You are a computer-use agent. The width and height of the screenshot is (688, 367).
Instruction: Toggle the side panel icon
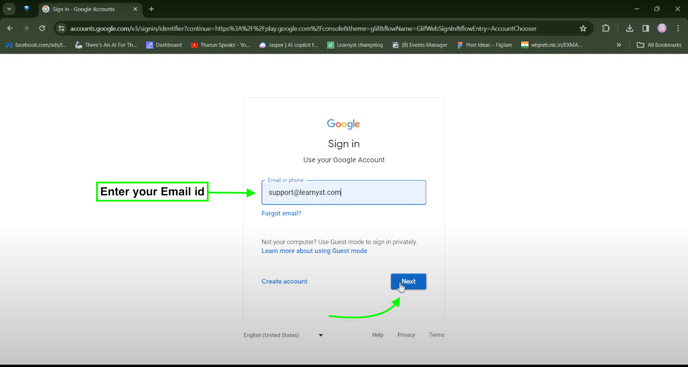coord(645,29)
